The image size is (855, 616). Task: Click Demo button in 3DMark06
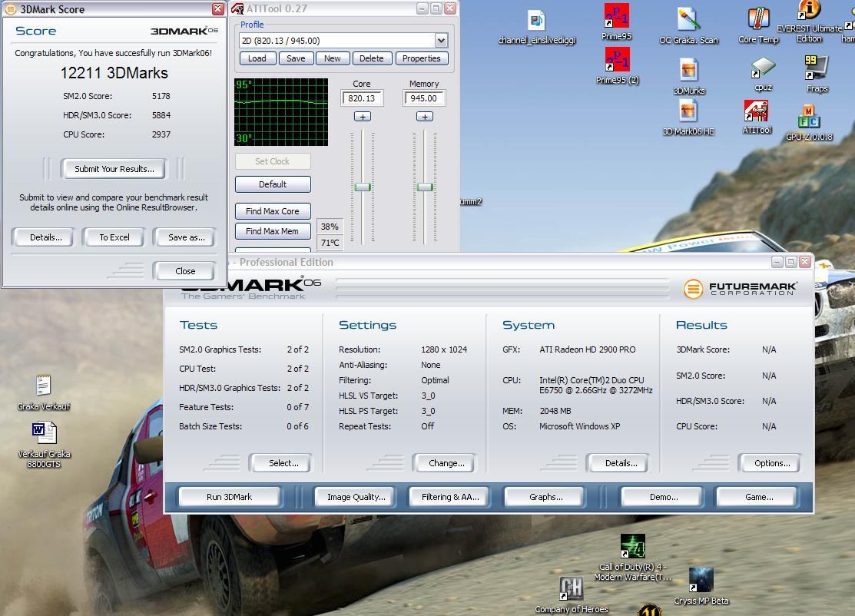tap(663, 497)
